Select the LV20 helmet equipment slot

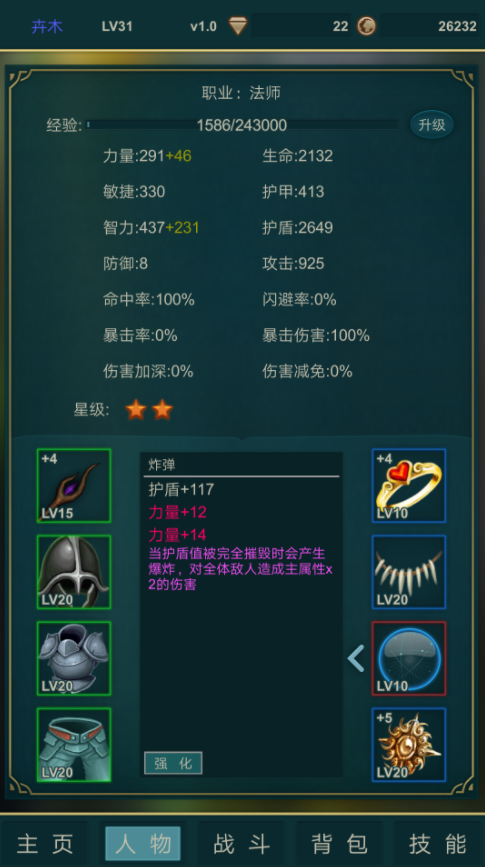pos(74,572)
